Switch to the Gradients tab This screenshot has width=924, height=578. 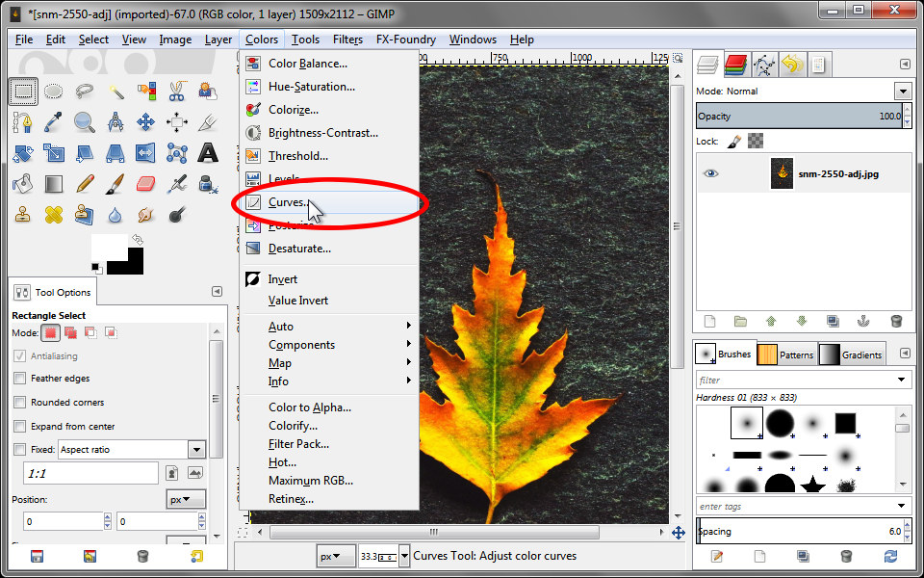pos(860,354)
